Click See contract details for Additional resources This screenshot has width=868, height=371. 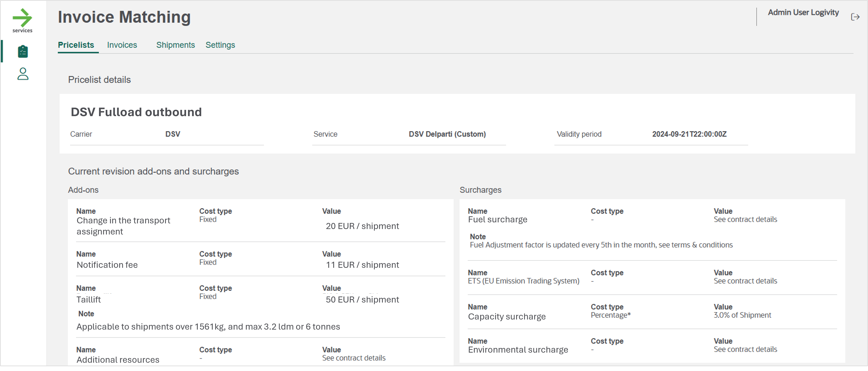[354, 358]
